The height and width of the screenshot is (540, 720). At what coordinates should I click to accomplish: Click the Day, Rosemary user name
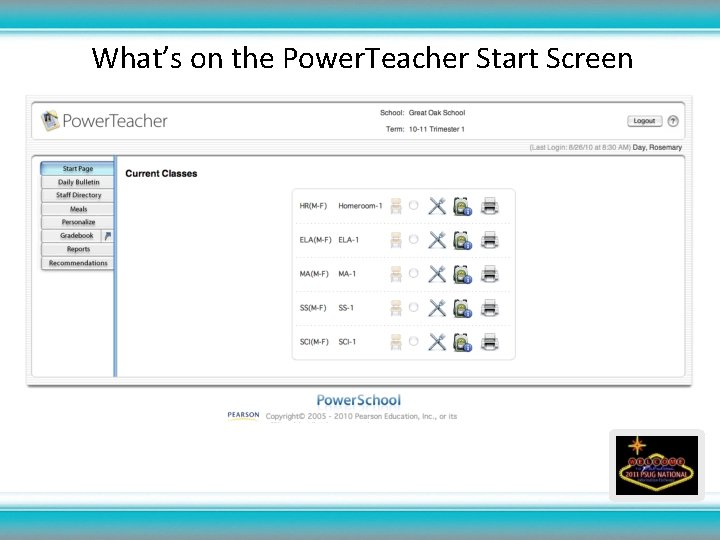(657, 147)
